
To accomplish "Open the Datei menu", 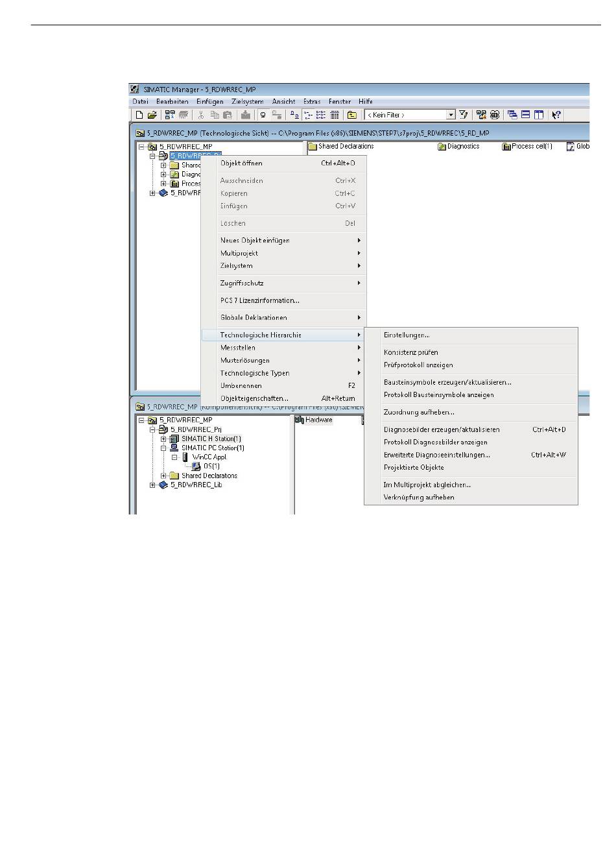I will pyautogui.click(x=141, y=102).
